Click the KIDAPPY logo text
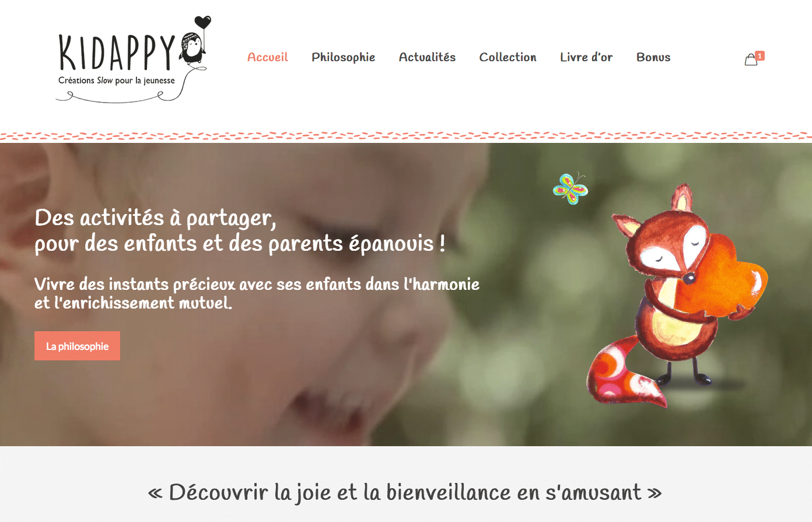Viewport: 812px width, 522px height. [117, 53]
